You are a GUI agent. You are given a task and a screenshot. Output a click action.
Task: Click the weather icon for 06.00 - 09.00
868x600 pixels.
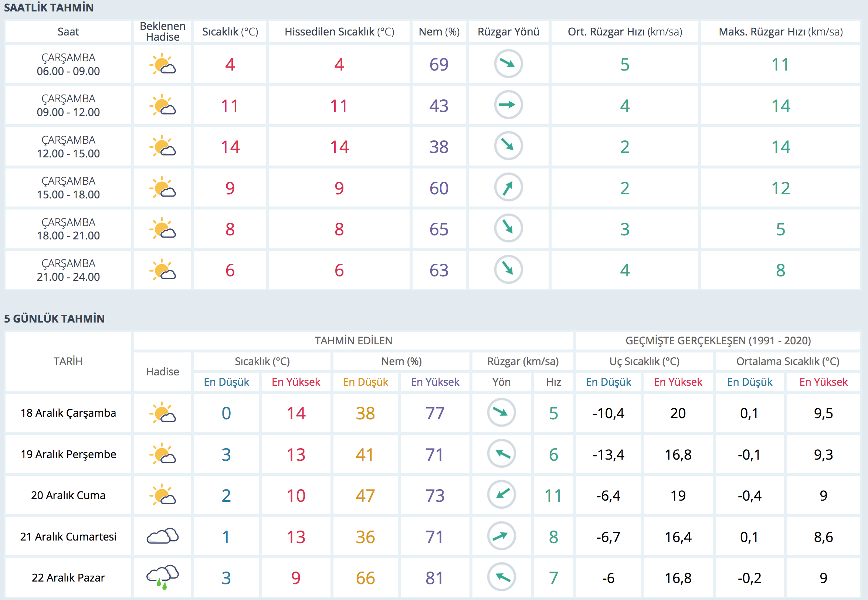(x=162, y=64)
